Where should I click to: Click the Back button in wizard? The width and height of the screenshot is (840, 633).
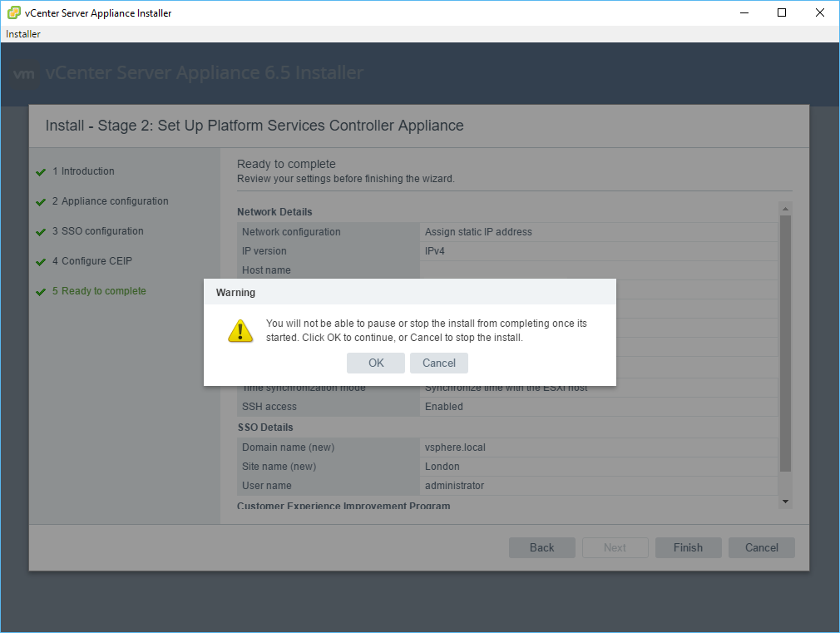point(541,547)
